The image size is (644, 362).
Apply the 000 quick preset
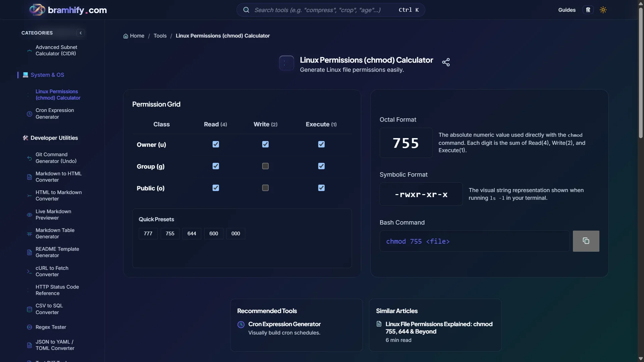coord(236,234)
